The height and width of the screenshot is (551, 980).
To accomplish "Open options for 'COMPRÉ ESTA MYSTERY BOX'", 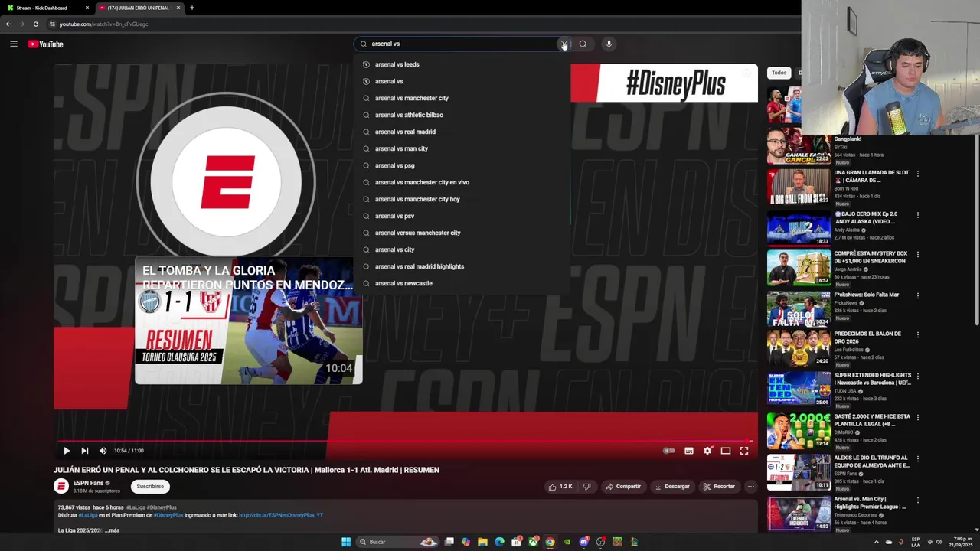I will 917,254.
